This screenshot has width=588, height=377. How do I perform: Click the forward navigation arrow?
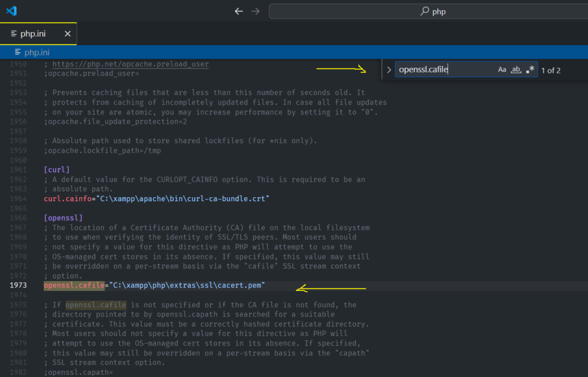click(255, 10)
